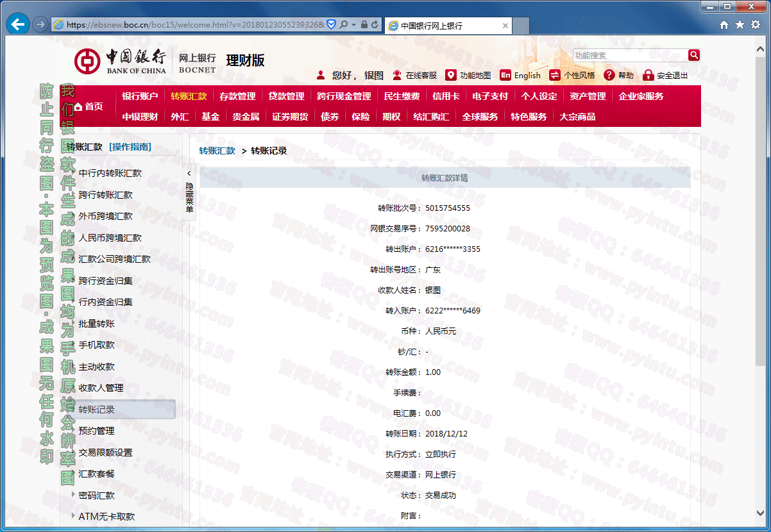
Task: Open the 中银理财 menu
Action: pyautogui.click(x=140, y=117)
